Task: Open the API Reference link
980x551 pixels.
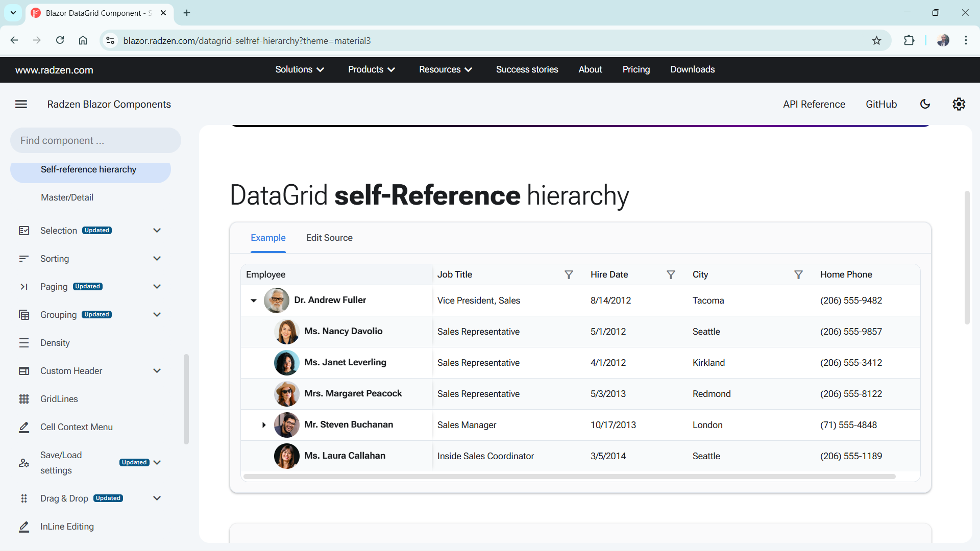Action: 814,104
